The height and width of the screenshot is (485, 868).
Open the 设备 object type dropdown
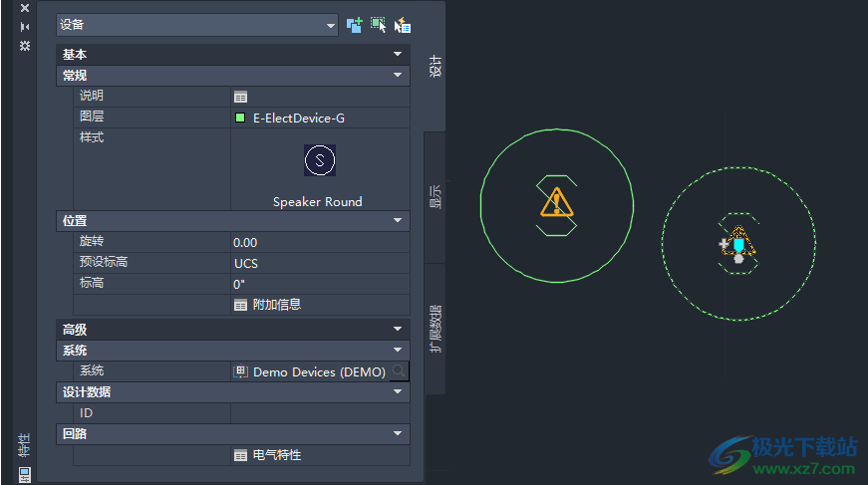coord(197,25)
